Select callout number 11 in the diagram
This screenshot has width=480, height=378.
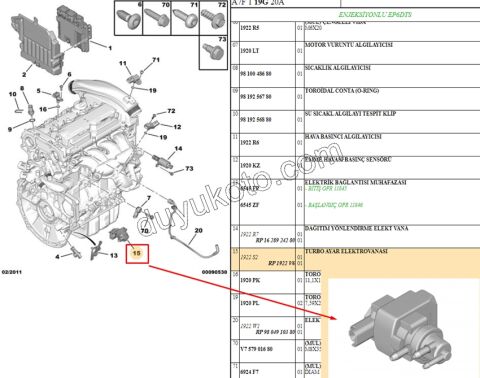tap(123, 63)
